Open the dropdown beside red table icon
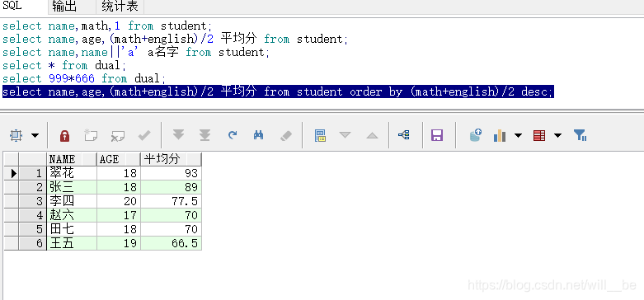This screenshot has height=300, width=644. click(x=557, y=135)
